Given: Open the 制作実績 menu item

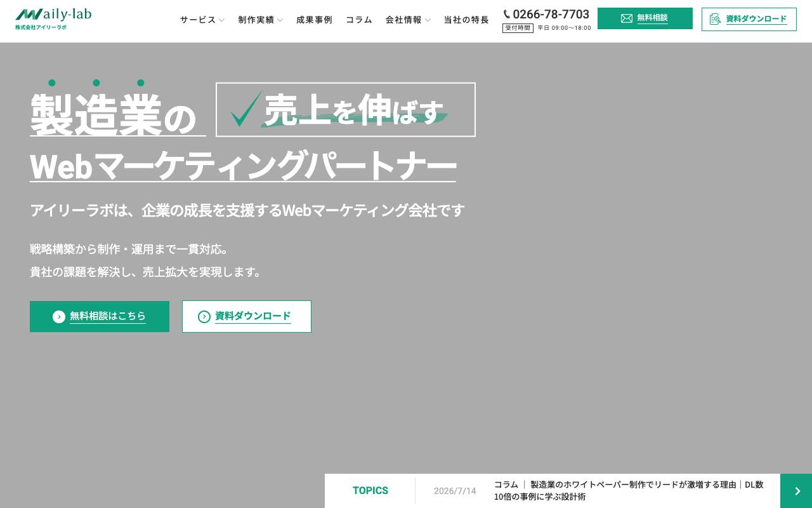Looking at the screenshot, I should coord(256,20).
